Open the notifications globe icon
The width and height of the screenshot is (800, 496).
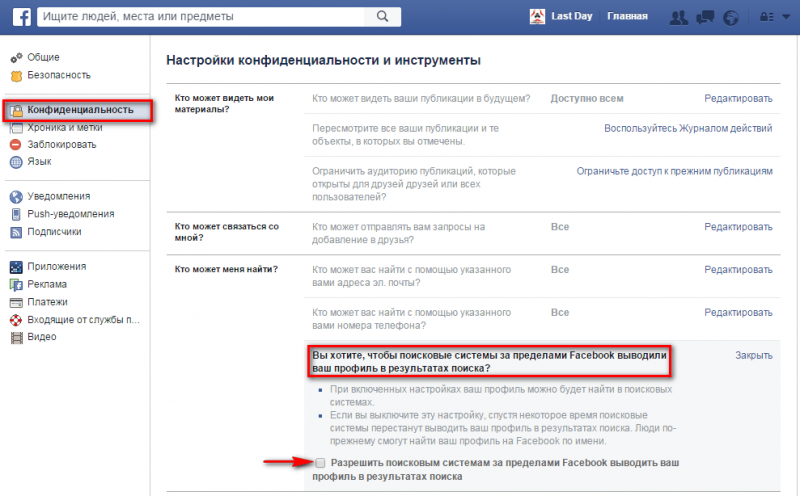click(x=731, y=18)
